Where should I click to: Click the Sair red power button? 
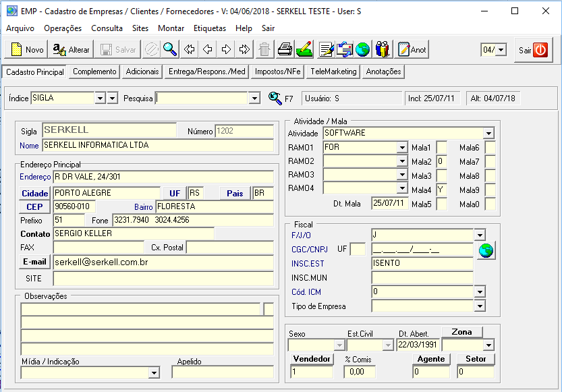click(533, 50)
